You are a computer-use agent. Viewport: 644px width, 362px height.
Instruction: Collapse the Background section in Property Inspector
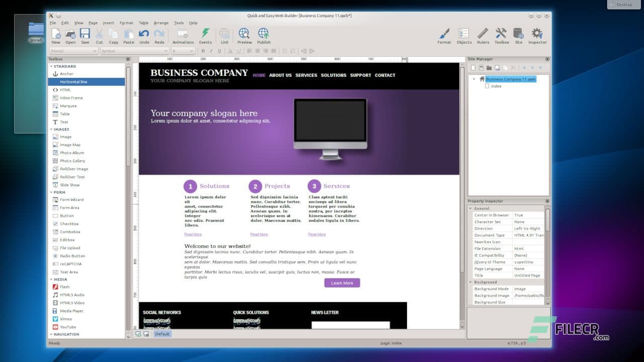click(x=471, y=282)
